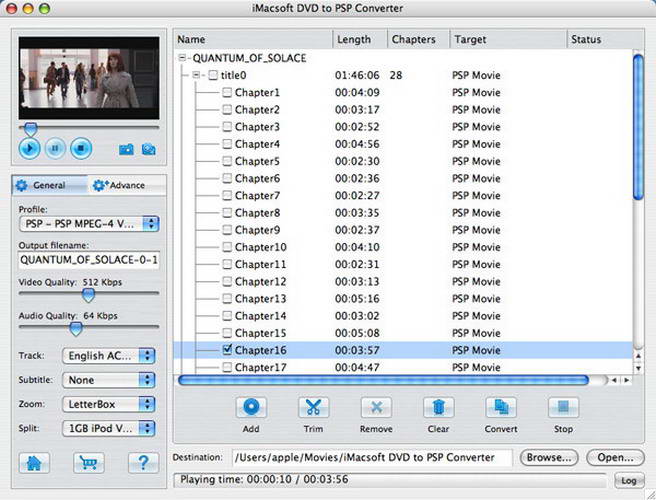Open the Split dropdown
Screen dimensions: 656x500
pos(109,428)
